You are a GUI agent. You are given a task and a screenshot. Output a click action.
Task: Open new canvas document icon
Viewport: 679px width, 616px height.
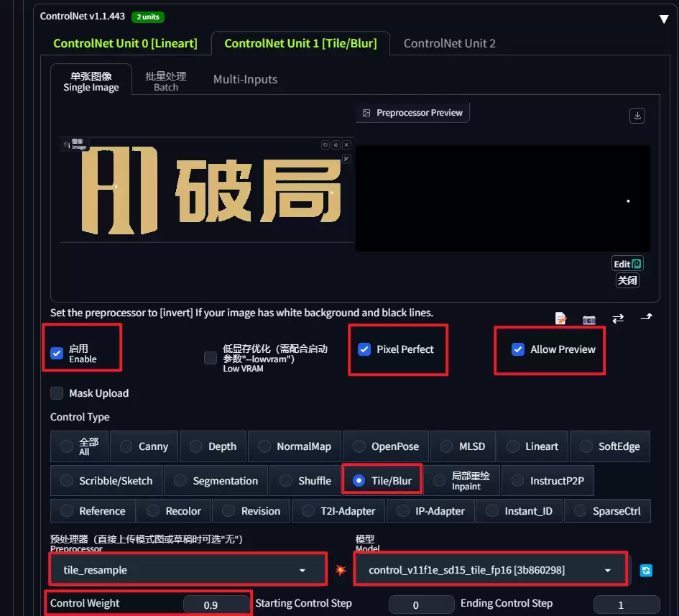pyautogui.click(x=560, y=318)
